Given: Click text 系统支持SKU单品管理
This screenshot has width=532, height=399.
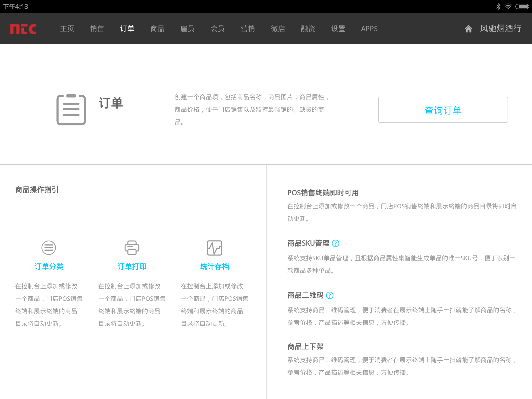Looking at the screenshot, I should click(x=401, y=264).
